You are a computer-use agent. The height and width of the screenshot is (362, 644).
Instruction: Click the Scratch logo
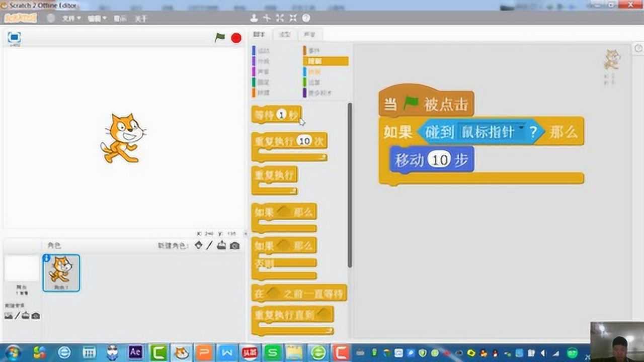21,18
